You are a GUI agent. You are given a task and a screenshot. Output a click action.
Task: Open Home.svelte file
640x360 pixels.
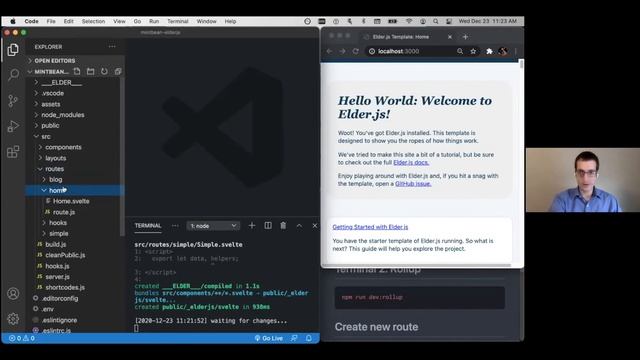point(71,201)
